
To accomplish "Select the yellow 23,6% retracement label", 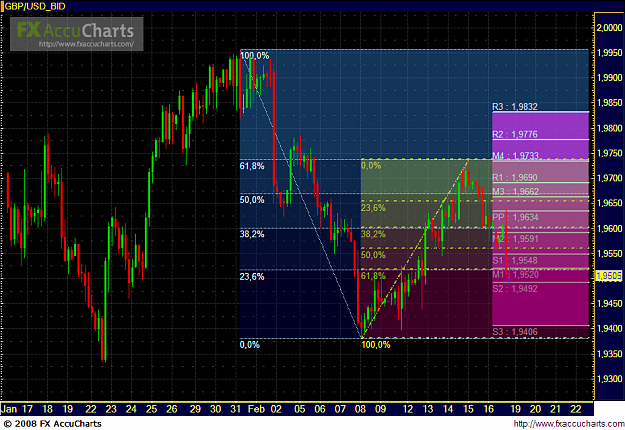I will [373, 208].
